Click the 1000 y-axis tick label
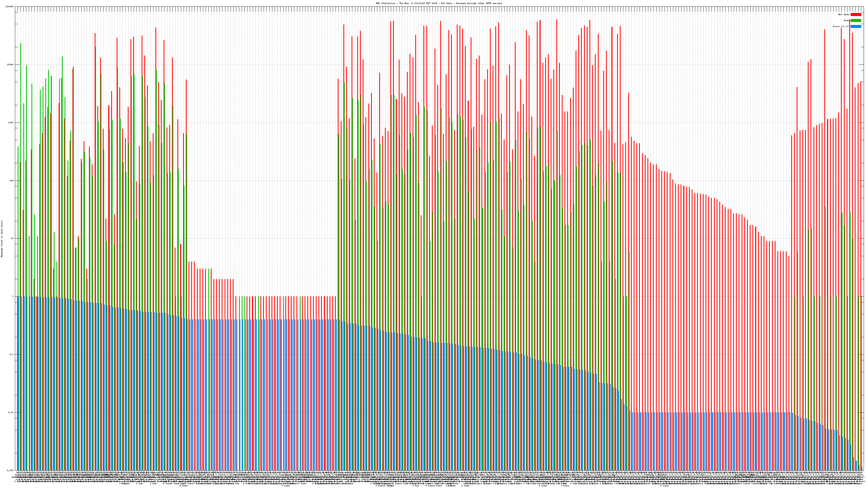The image size is (868, 488). coord(11,123)
